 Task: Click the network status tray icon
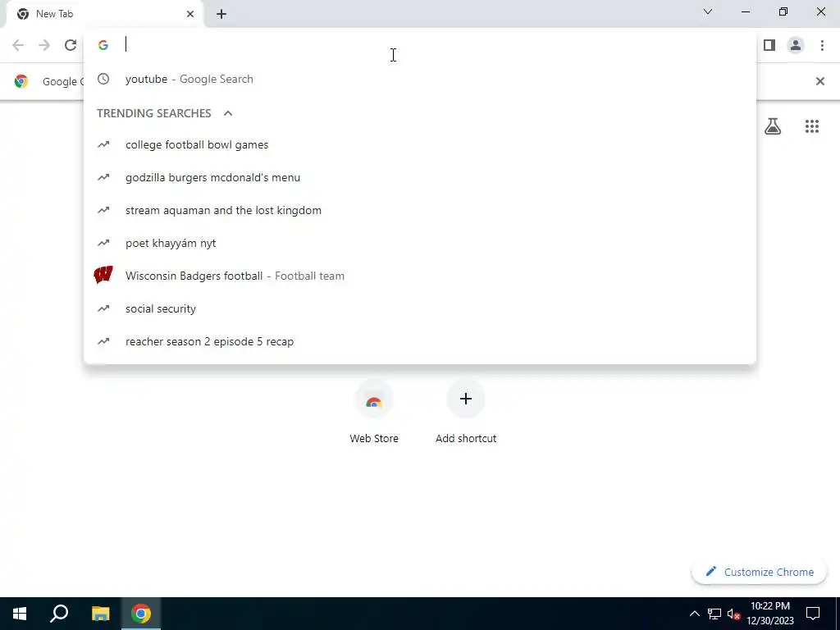(714, 614)
